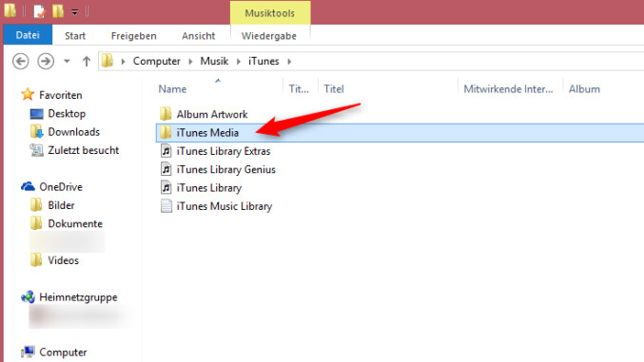
Task: Click the iTunes Library file music icon
Action: tap(166, 187)
